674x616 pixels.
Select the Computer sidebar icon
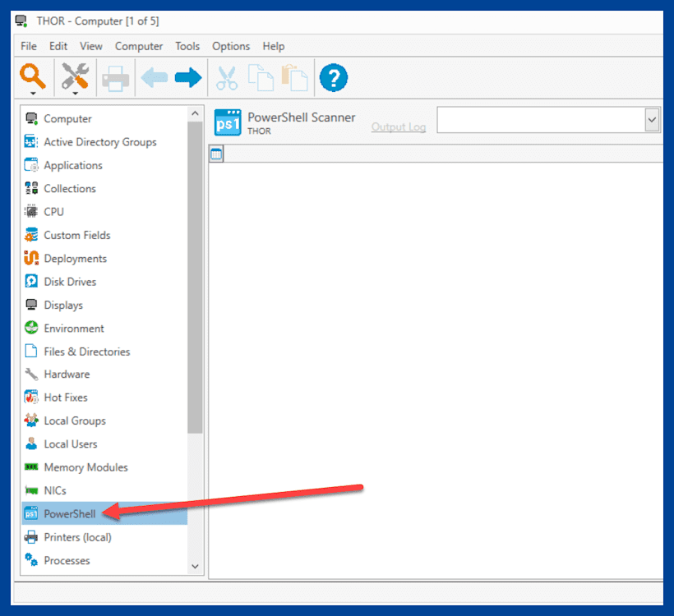click(x=31, y=118)
